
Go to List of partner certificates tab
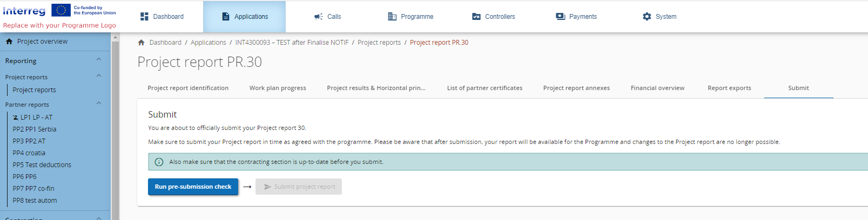point(485,88)
